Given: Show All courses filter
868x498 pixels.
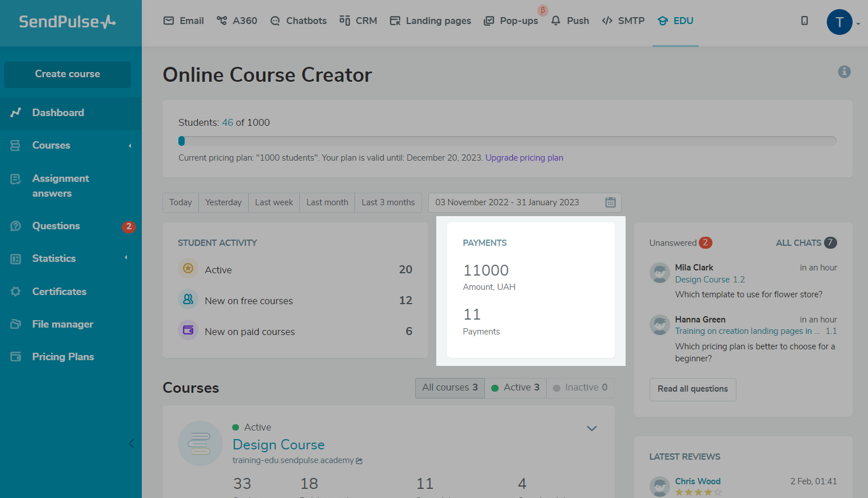Looking at the screenshot, I should click(449, 388).
